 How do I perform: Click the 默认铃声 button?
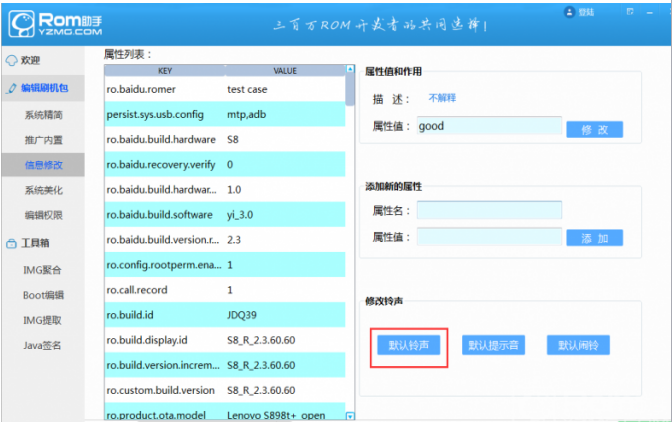pos(408,345)
